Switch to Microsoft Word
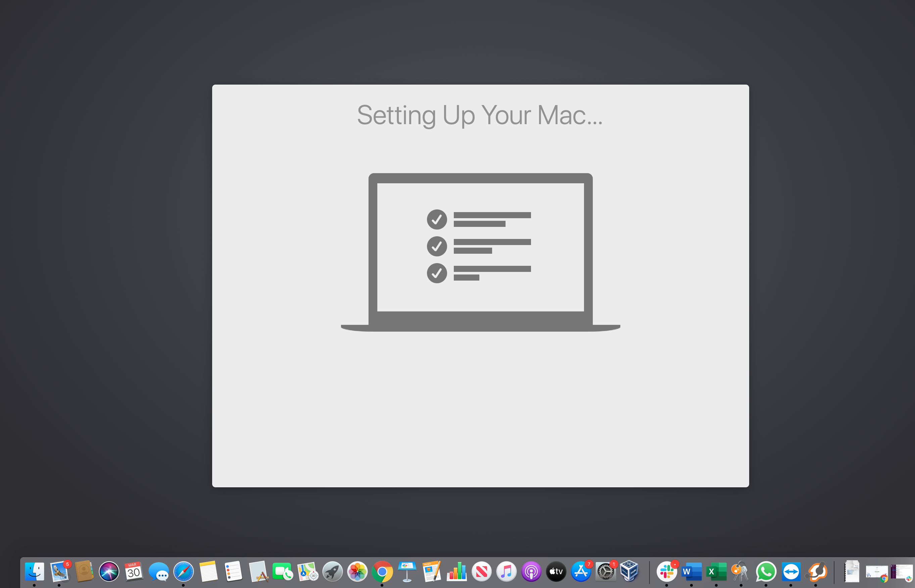The image size is (915, 588). (x=691, y=572)
